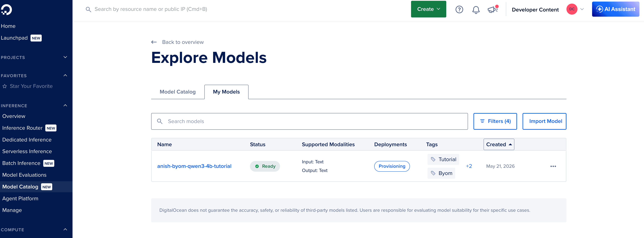Go to Home in the sidebar
Screen dimensions: 644x238
(x=8, y=26)
